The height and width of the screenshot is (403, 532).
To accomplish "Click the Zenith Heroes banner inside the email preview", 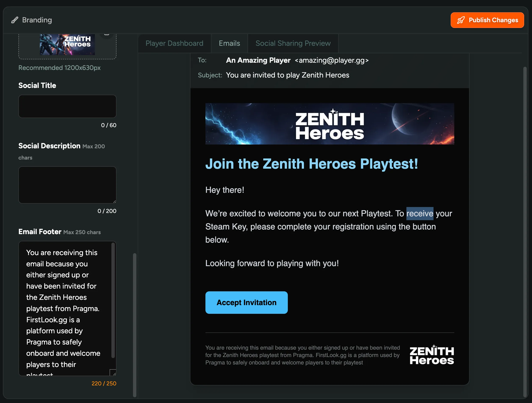I will 330,124.
